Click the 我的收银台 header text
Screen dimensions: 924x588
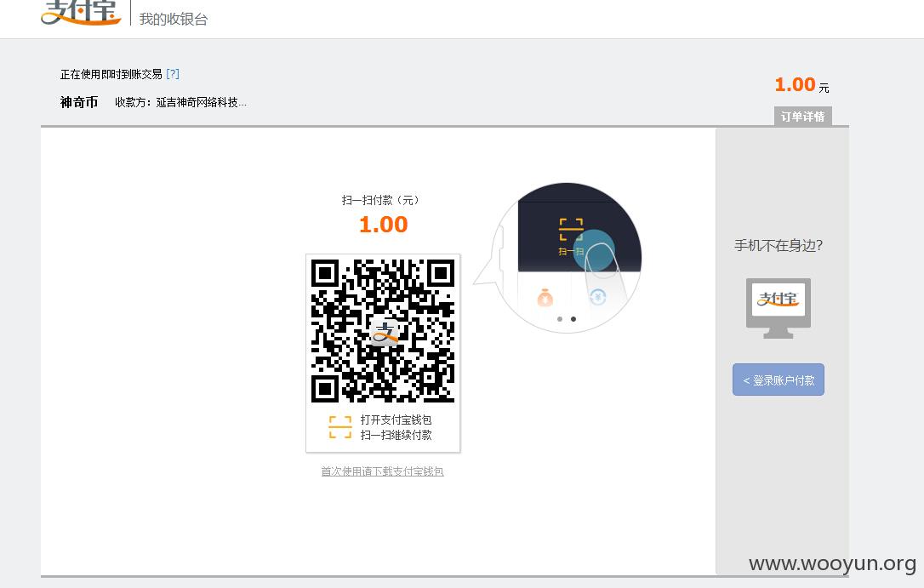(x=174, y=19)
